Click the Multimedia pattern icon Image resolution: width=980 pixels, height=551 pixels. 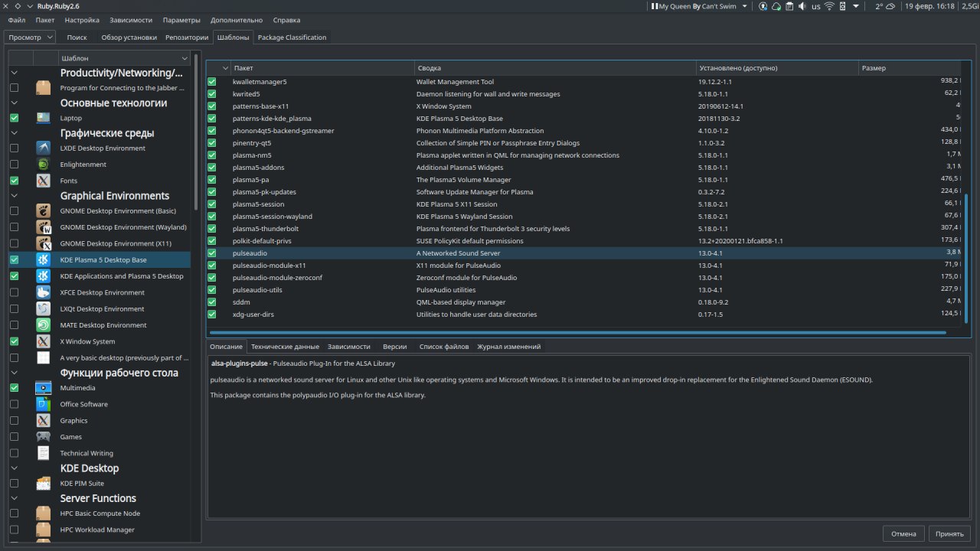click(44, 388)
